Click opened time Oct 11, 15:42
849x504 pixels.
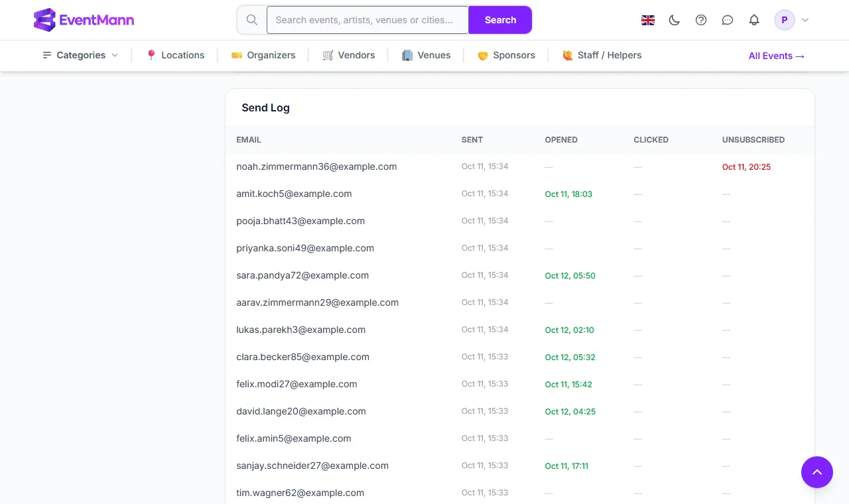568,385
